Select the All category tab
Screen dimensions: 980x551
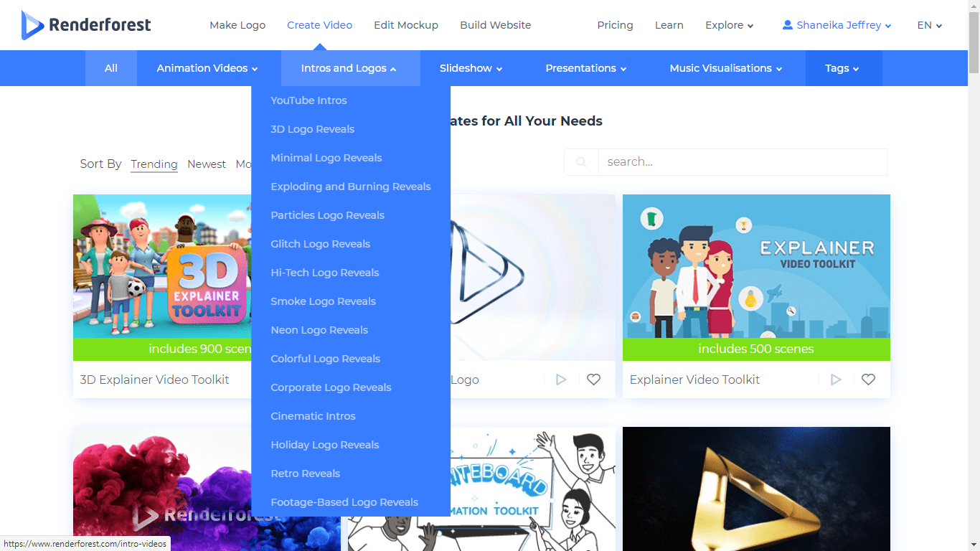point(111,68)
